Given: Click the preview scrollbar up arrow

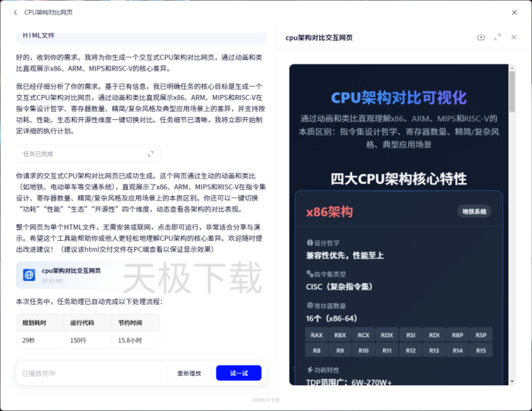Looking at the screenshot, I should 512,68.
